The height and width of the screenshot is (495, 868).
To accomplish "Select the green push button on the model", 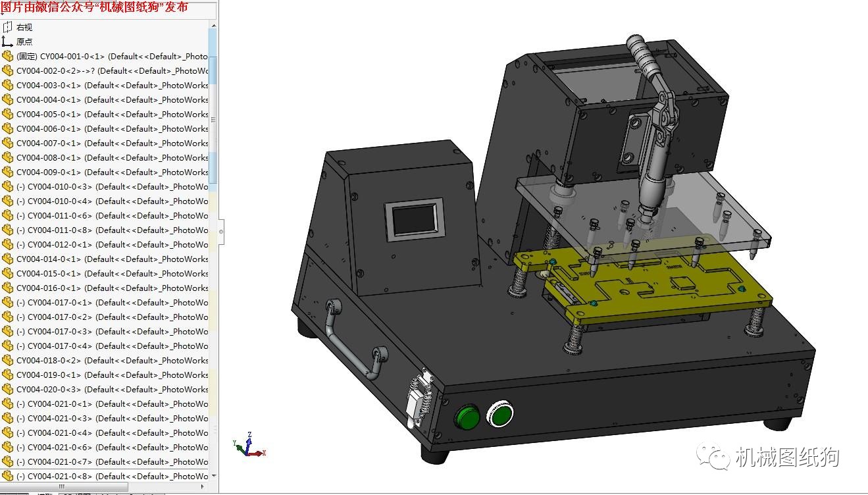I will [x=467, y=417].
